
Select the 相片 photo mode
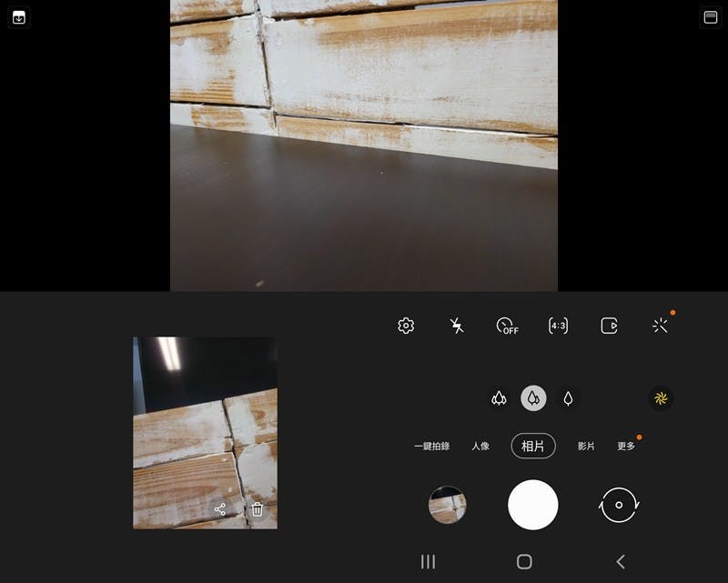coord(533,446)
